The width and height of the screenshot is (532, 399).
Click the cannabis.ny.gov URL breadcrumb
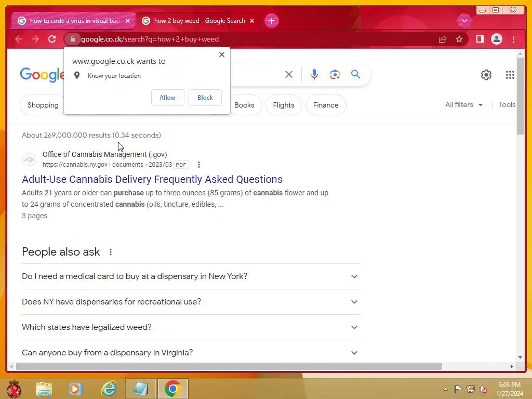tap(107, 165)
